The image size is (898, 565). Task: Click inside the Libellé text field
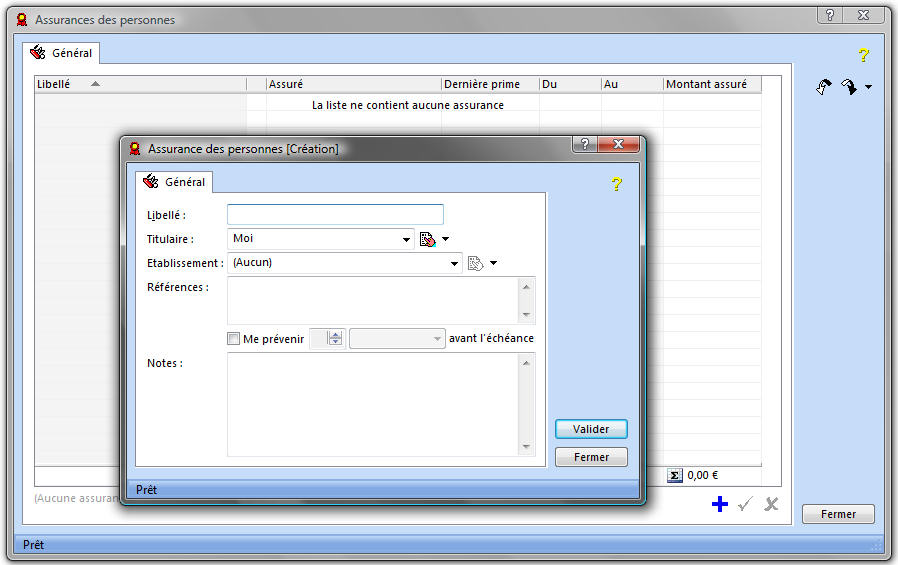coord(335,215)
